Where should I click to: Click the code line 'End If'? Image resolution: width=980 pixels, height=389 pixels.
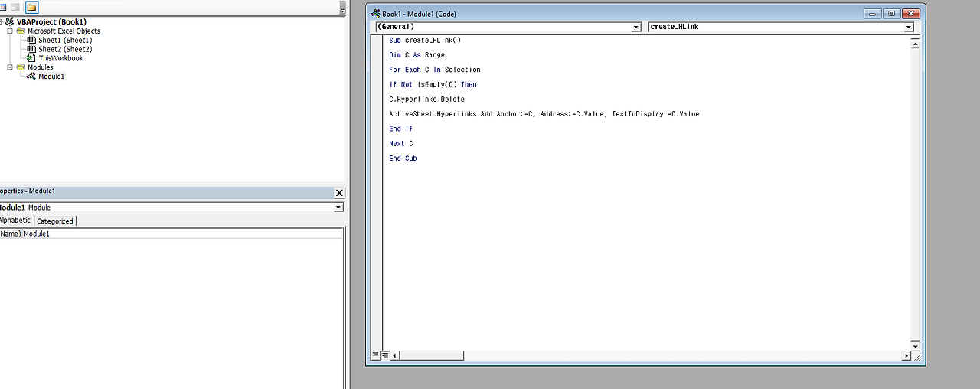coord(400,129)
